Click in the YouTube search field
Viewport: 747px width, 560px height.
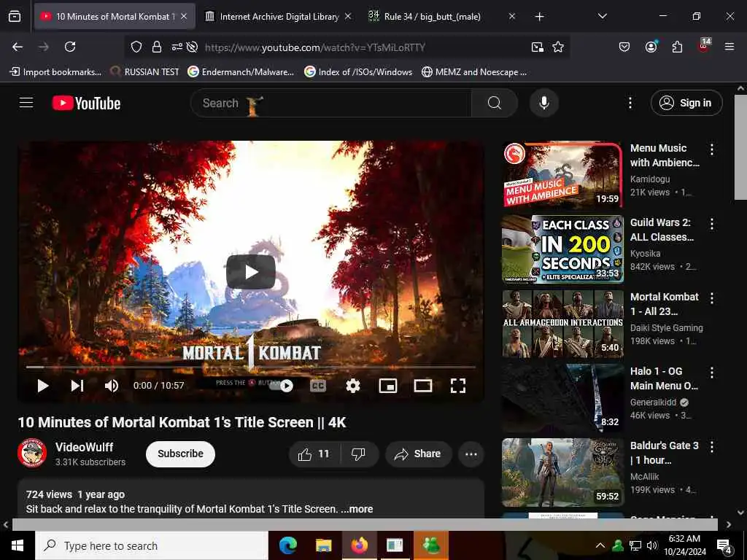[330, 103]
